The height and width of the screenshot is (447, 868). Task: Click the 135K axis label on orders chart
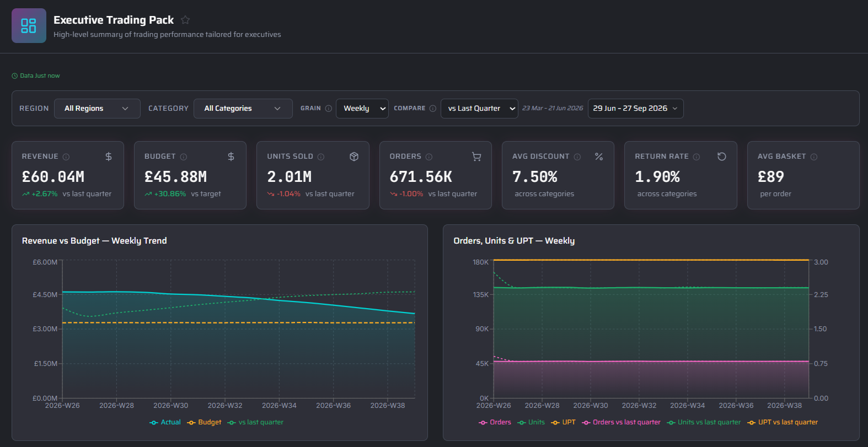click(481, 295)
